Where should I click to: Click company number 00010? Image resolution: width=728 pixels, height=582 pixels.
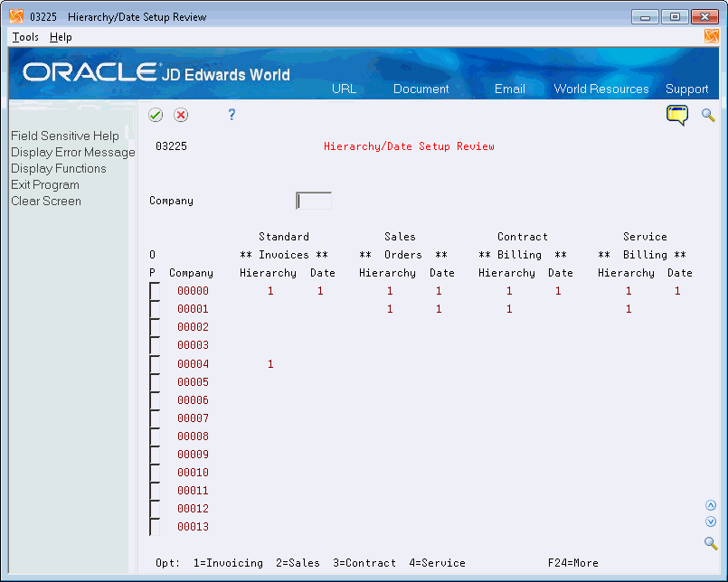[x=194, y=473]
